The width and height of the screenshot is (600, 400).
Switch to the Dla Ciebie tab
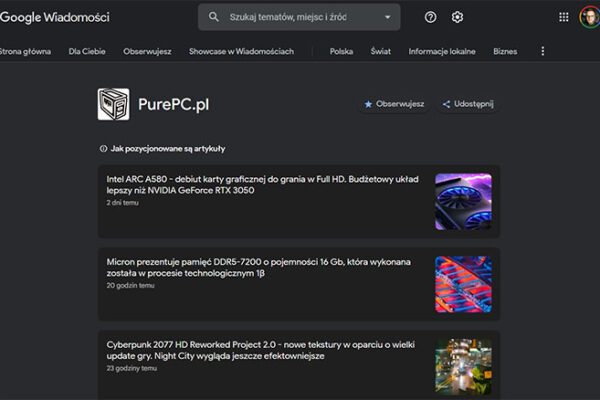[87, 51]
